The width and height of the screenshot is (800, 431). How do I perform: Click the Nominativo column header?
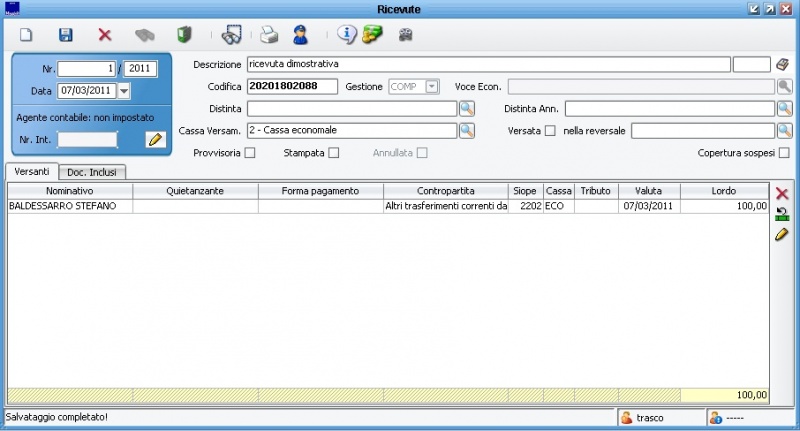(x=69, y=190)
